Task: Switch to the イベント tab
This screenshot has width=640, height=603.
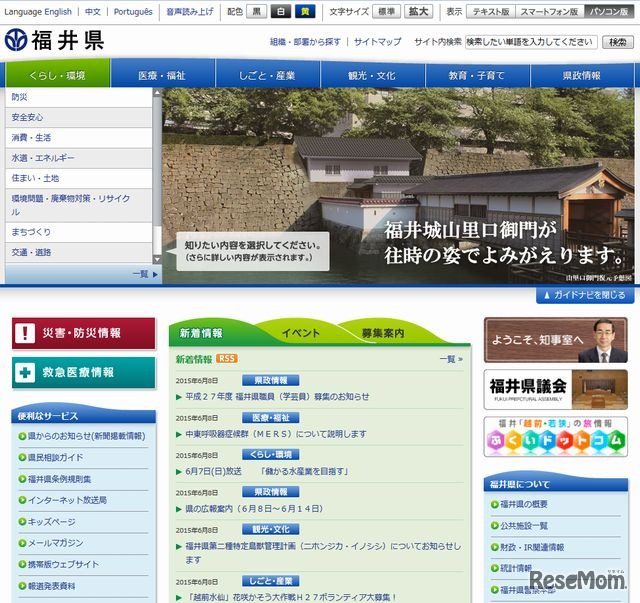Action: 300,333
